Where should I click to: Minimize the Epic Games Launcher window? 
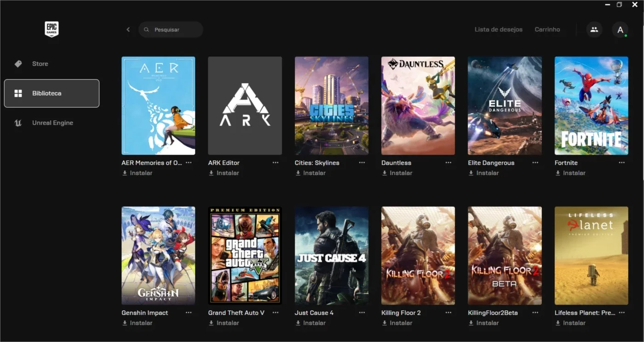pos(608,5)
